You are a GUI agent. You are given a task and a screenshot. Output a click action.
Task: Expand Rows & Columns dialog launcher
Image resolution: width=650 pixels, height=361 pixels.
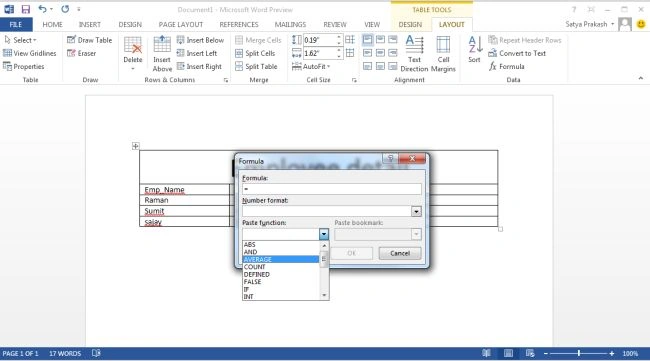coord(226,80)
